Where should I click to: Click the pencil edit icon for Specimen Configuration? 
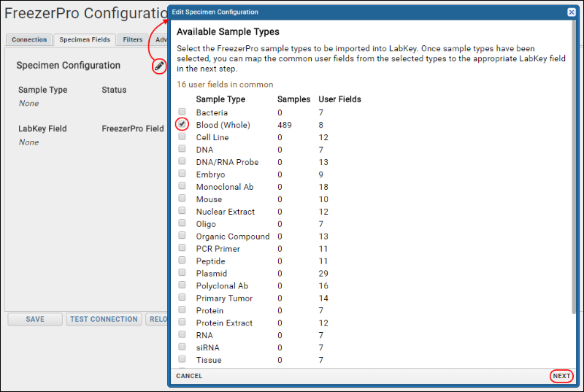point(159,66)
